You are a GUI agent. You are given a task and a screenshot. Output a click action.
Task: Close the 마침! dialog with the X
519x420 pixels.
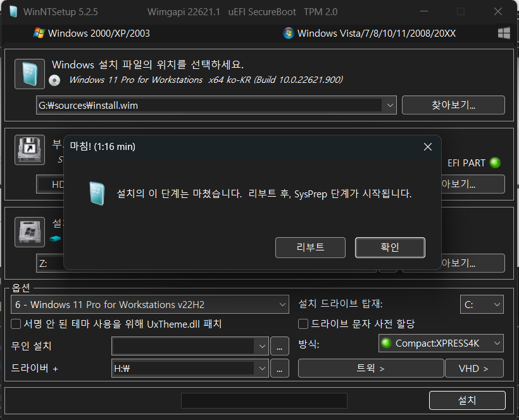click(428, 147)
